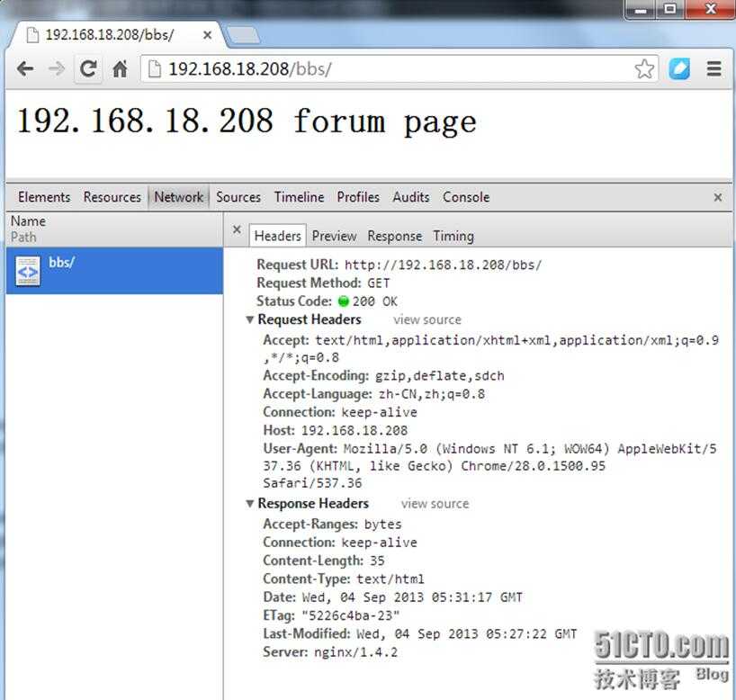Click the Content-Length 35 line
This screenshot has width=736, height=700.
click(x=324, y=561)
